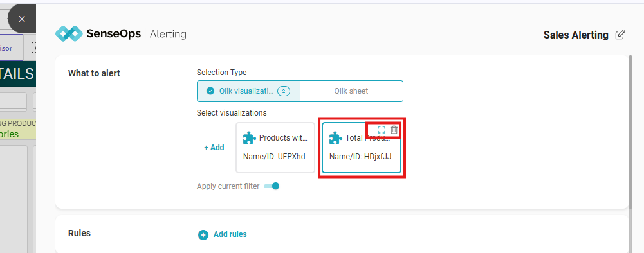The width and height of the screenshot is (644, 253).
Task: Select the Qlik visualization selection type
Action: 249,91
